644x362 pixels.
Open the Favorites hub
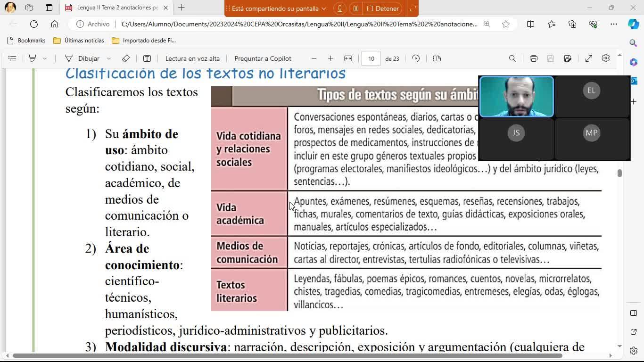[x=552, y=24]
